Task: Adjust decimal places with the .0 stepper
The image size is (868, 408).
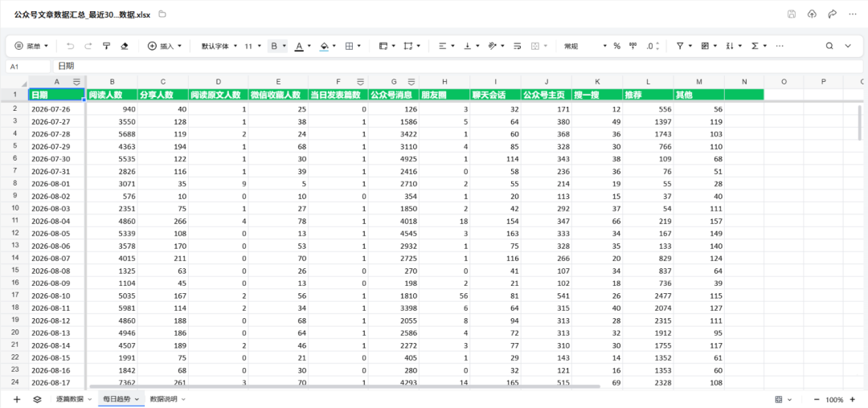Action: [x=652, y=47]
